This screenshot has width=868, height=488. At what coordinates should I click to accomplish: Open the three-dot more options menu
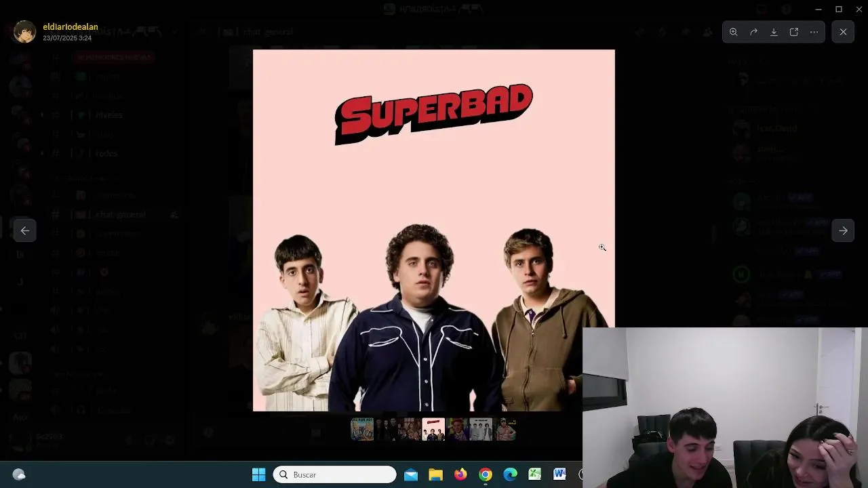(x=814, y=32)
